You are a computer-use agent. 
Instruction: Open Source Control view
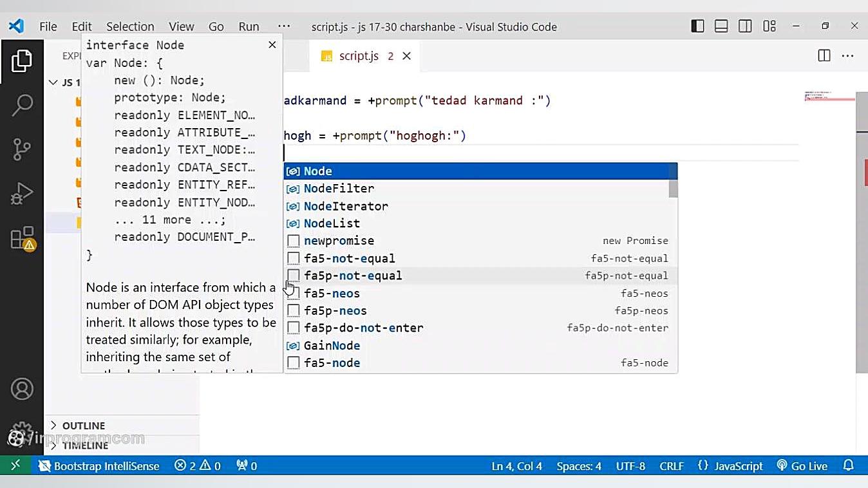tap(22, 149)
